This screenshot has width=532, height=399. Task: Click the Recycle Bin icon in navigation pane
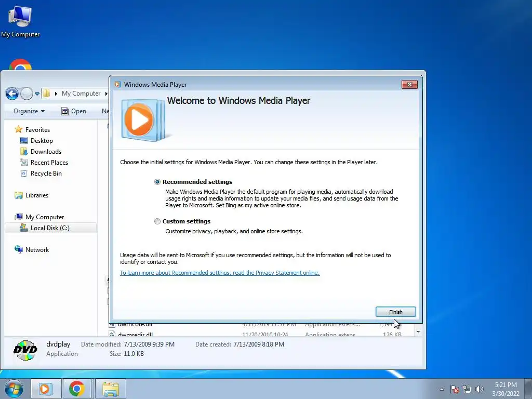tap(24, 174)
